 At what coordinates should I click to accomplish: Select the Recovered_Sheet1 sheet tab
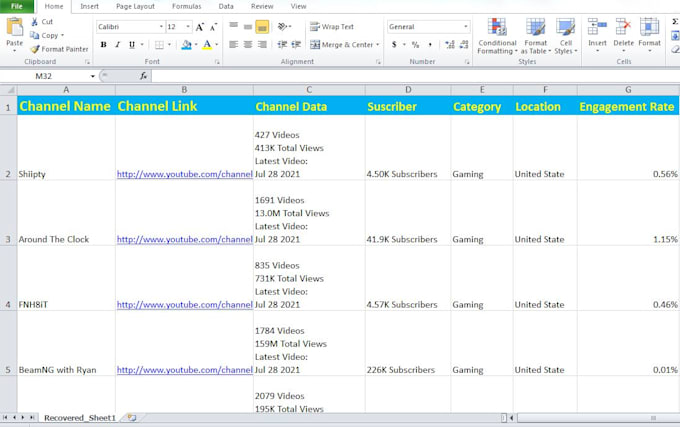coord(80,418)
